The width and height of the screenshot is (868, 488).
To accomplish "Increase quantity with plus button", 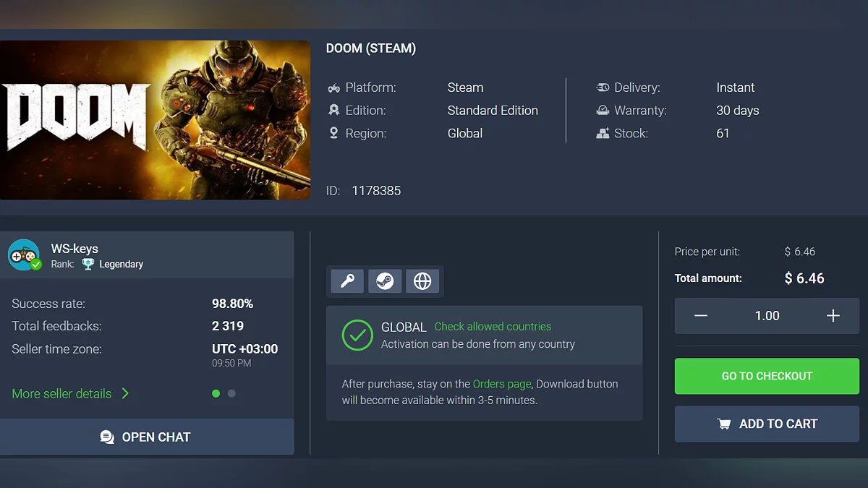I will tap(833, 316).
